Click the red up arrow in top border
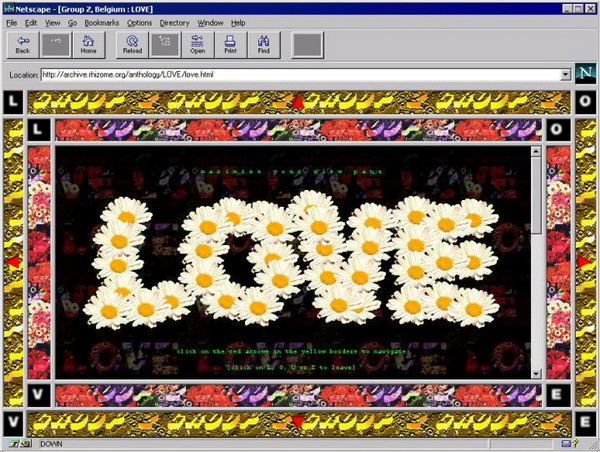Screen dimensions: 600x452 [x=297, y=101]
